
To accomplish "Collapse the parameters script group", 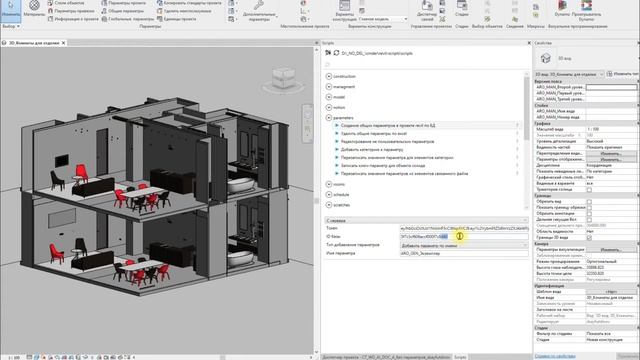I will click(x=329, y=118).
